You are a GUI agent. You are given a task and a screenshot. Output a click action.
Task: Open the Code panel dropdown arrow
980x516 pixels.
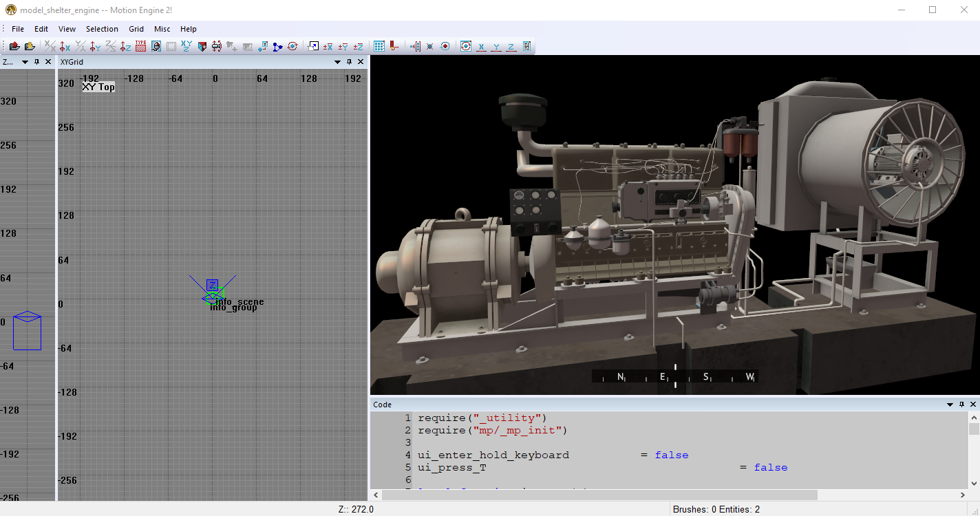(x=950, y=405)
